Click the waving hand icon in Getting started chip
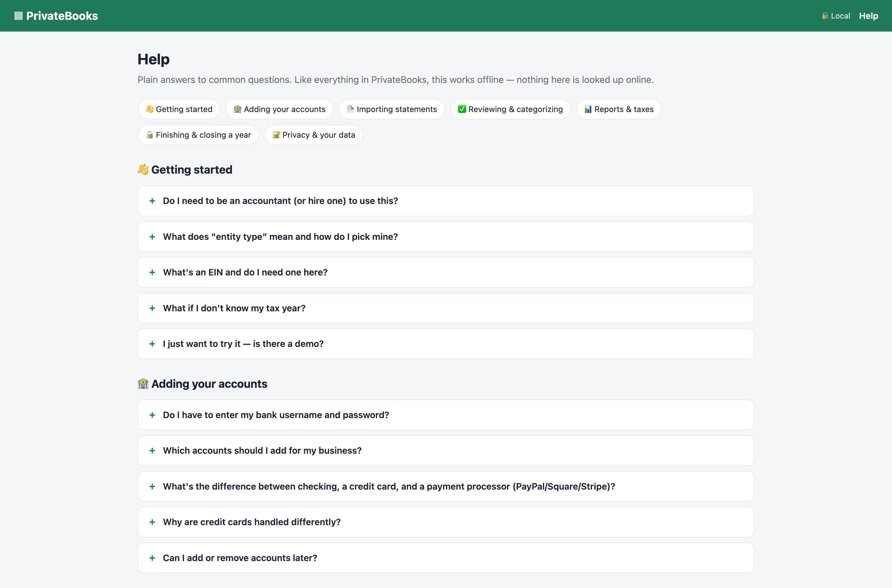The width and height of the screenshot is (892, 588). click(x=150, y=109)
